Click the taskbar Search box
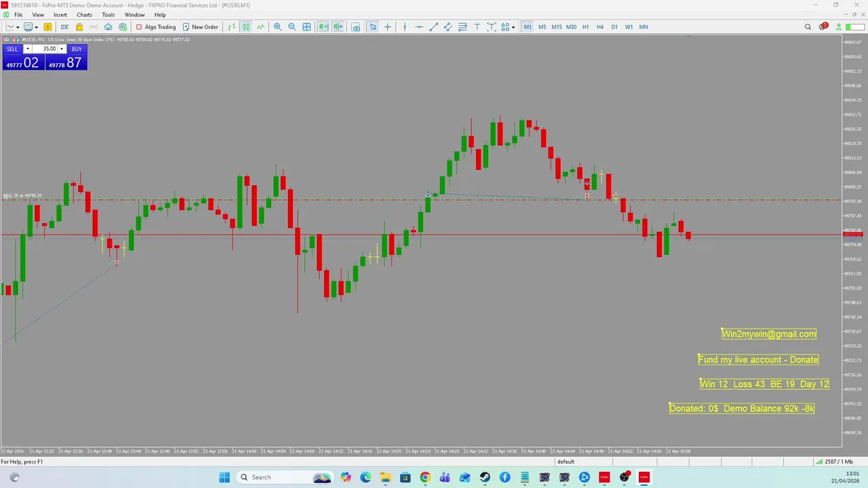Image resolution: width=868 pixels, height=488 pixels. [x=285, y=477]
